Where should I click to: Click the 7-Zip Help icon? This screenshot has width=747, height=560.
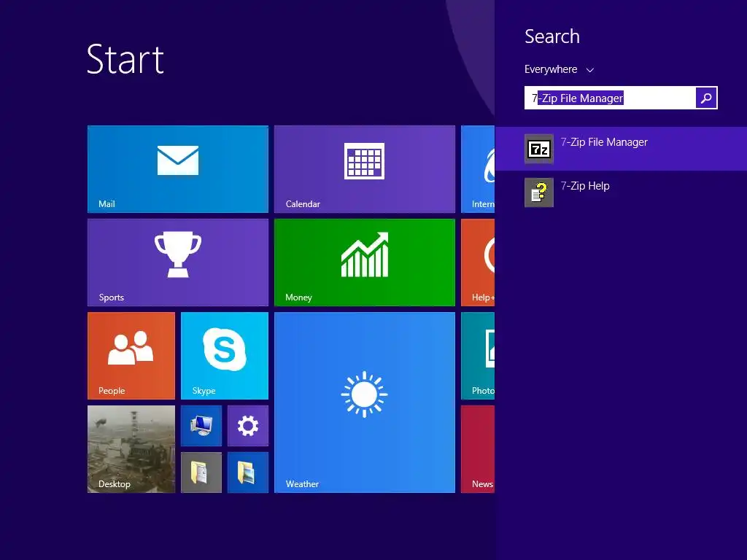point(539,192)
